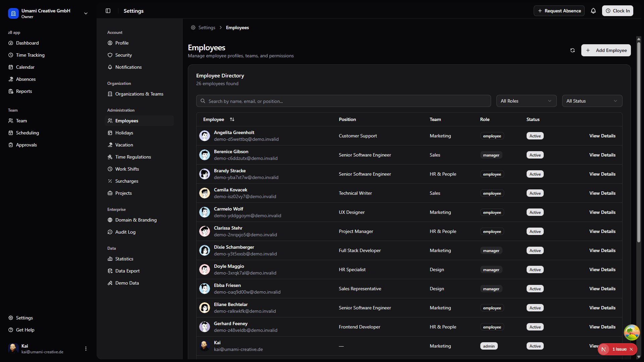The height and width of the screenshot is (362, 644).
Task: Toggle the Employee column sort order
Action: pyautogui.click(x=232, y=119)
